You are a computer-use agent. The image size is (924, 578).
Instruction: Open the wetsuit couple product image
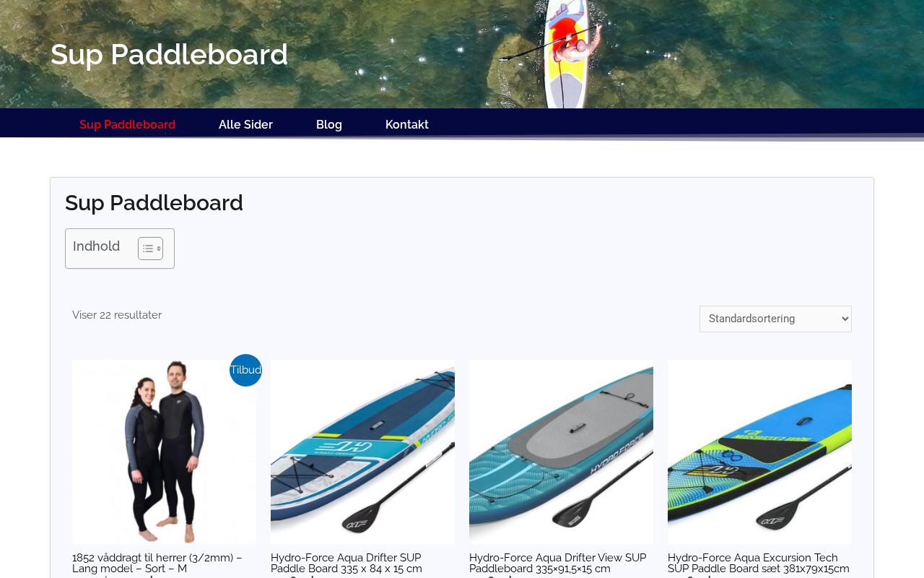(x=164, y=452)
